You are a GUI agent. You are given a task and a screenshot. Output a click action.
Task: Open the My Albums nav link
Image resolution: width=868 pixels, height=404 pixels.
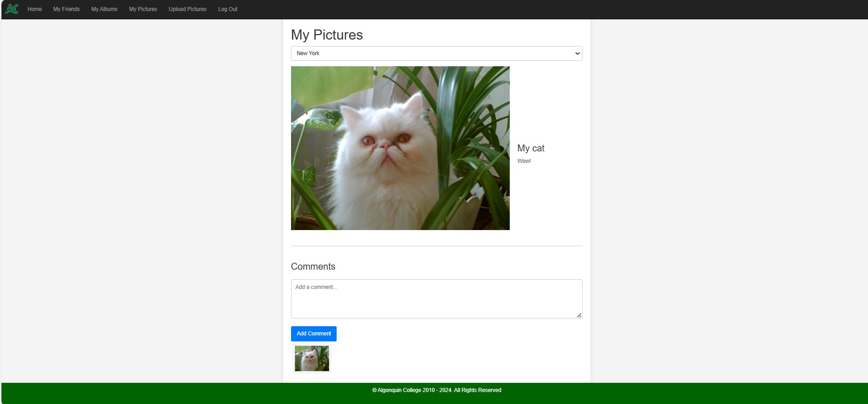104,9
